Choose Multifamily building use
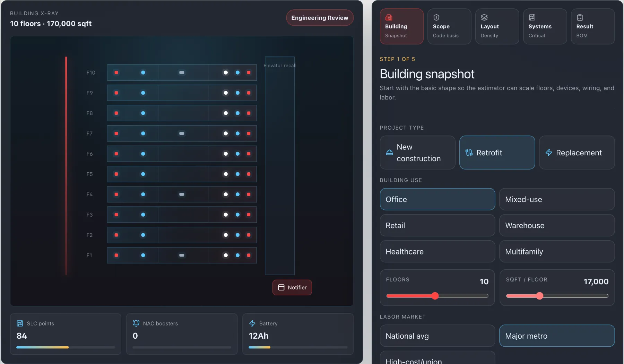Viewport: 624px width, 364px height. pyautogui.click(x=557, y=251)
